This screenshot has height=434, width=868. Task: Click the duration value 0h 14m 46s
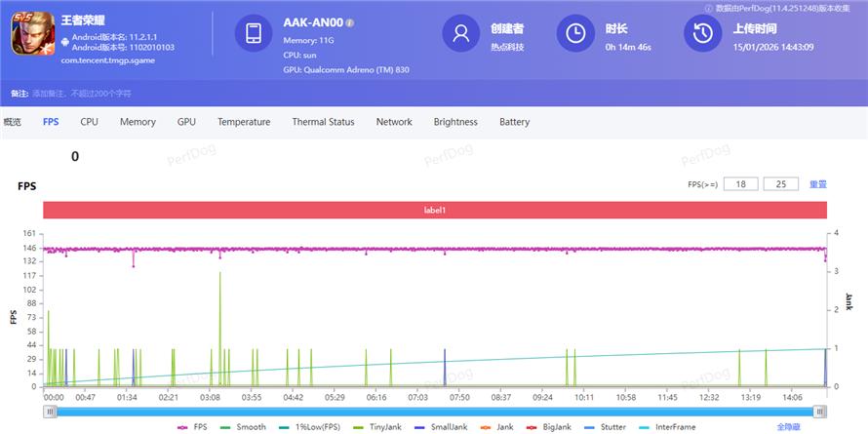pyautogui.click(x=628, y=48)
